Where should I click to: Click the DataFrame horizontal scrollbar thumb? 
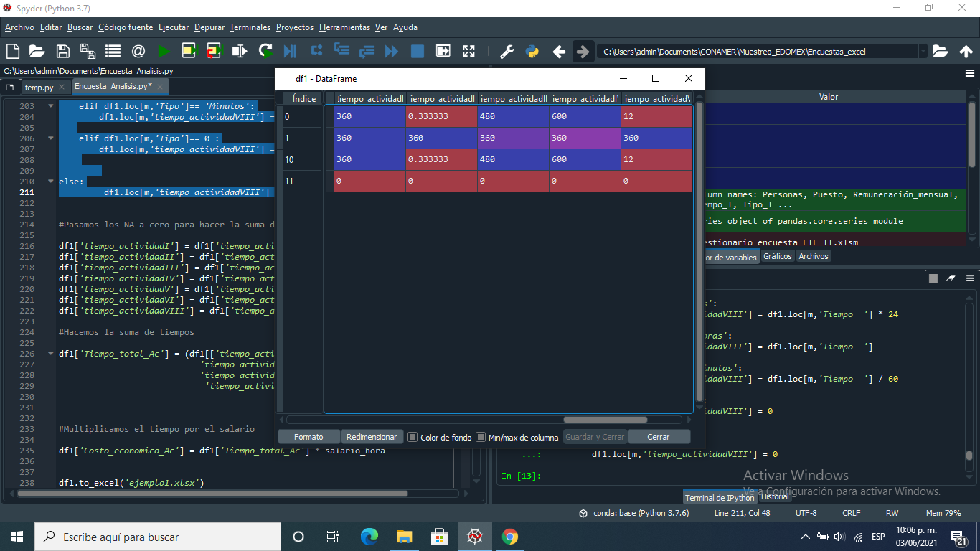point(605,420)
